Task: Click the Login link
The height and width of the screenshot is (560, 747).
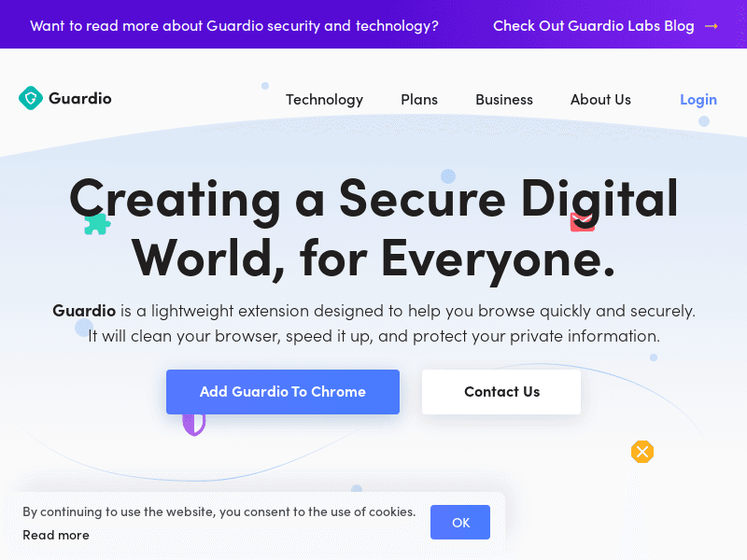Action: click(x=698, y=100)
